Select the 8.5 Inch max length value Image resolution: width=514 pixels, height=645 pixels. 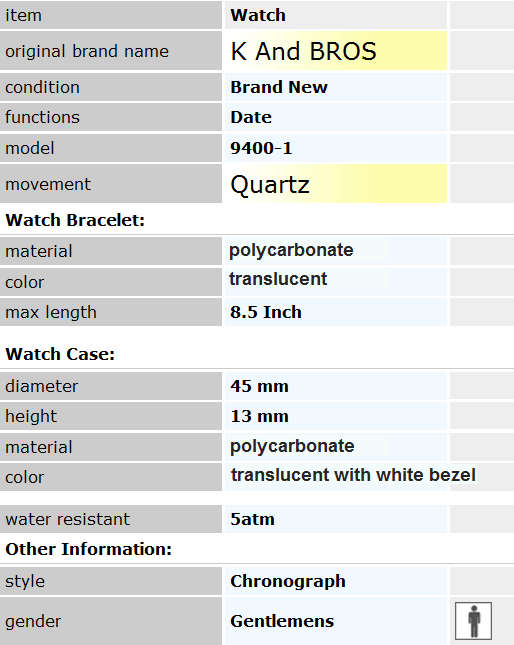click(266, 312)
